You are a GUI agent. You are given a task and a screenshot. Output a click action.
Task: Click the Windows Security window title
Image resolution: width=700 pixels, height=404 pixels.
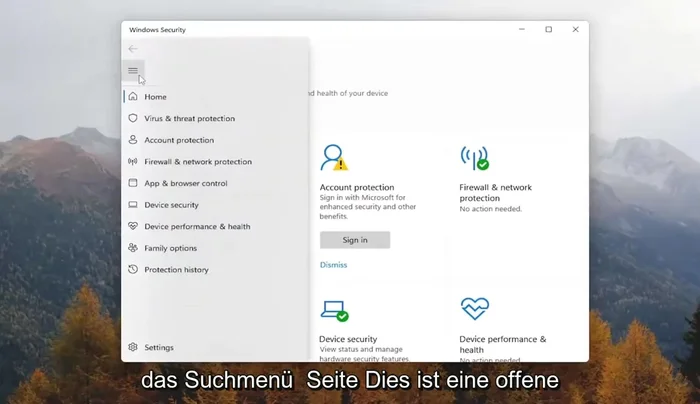click(158, 29)
